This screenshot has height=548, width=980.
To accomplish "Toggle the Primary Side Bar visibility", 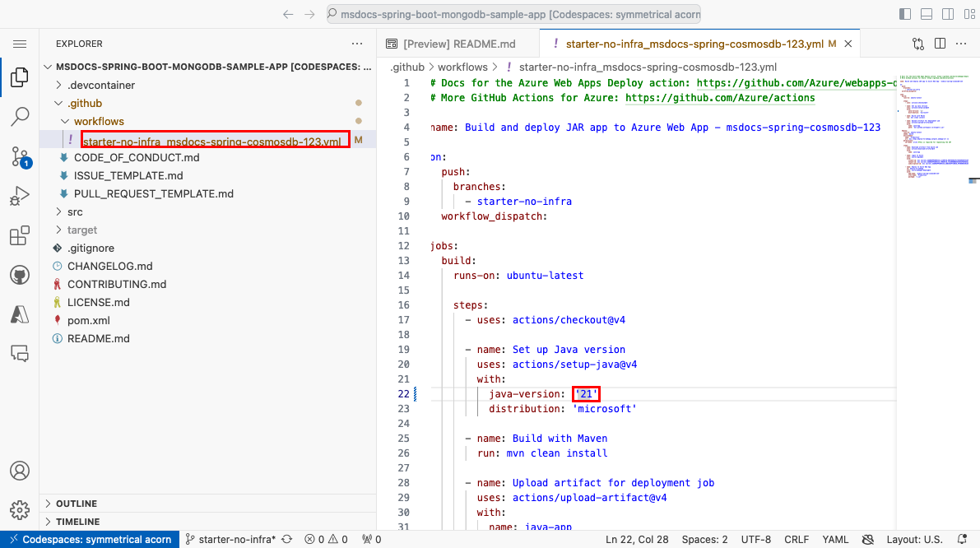I will [904, 13].
